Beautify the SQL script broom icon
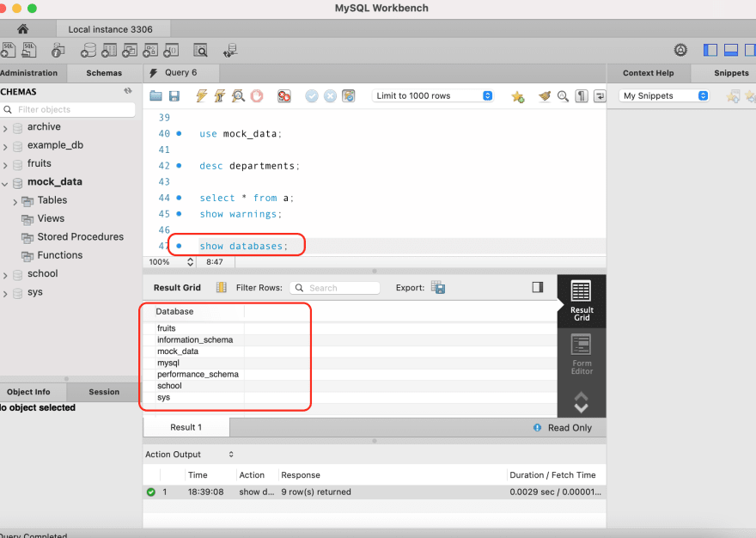The width and height of the screenshot is (756, 538). (545, 96)
